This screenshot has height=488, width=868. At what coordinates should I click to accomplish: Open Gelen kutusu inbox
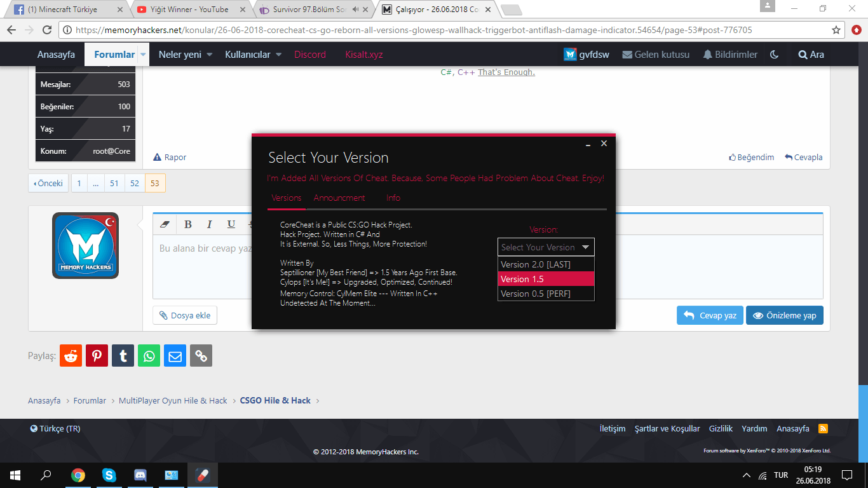[656, 55]
